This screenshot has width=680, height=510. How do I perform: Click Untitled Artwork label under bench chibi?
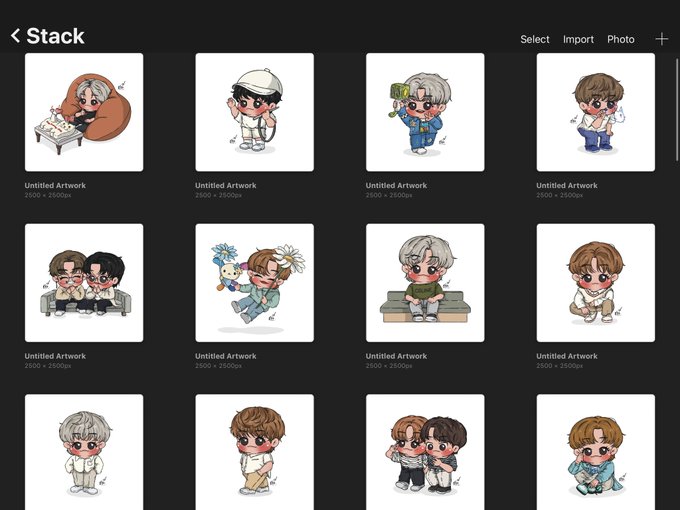[x=396, y=356]
